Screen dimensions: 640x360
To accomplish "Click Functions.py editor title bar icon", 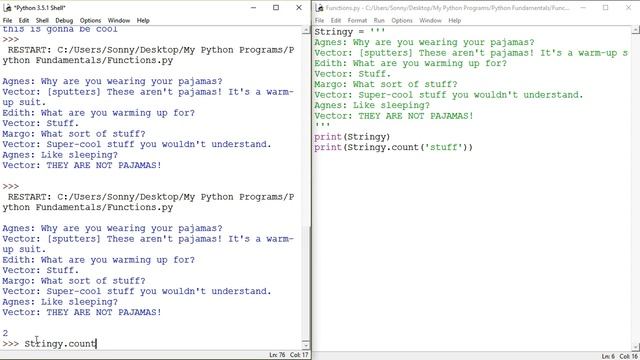I will click(x=320, y=8).
